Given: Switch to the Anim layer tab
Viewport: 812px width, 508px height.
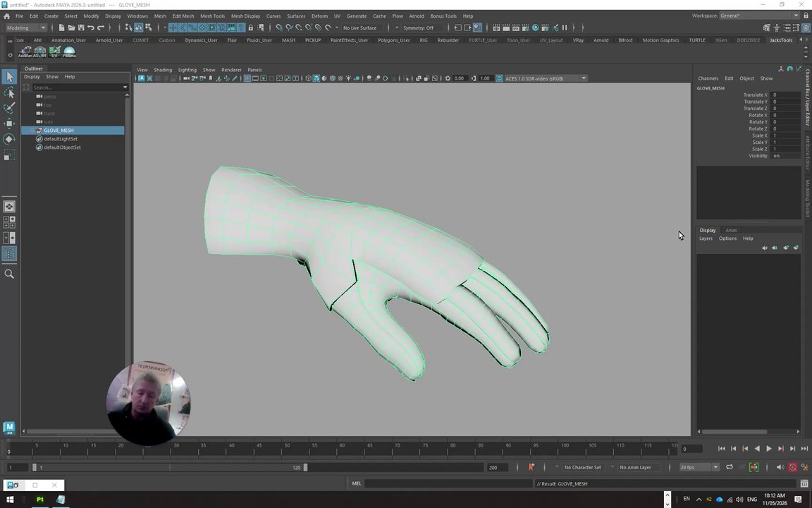Looking at the screenshot, I should pos(731,230).
